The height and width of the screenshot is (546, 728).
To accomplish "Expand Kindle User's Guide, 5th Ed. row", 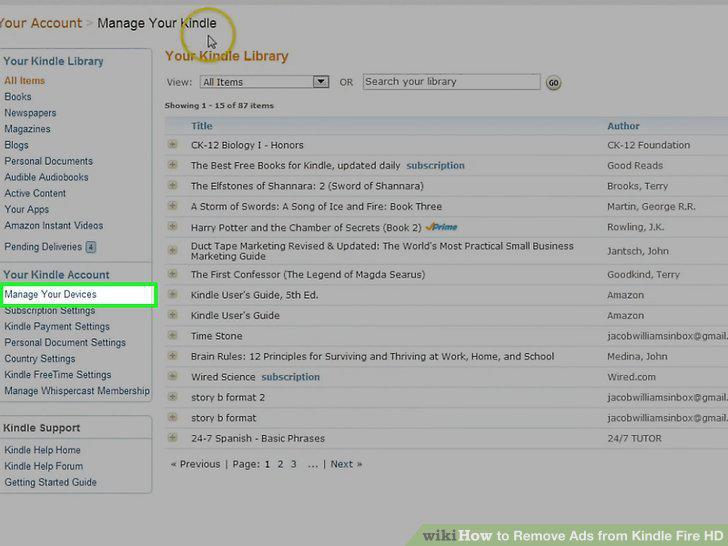I will 172,294.
